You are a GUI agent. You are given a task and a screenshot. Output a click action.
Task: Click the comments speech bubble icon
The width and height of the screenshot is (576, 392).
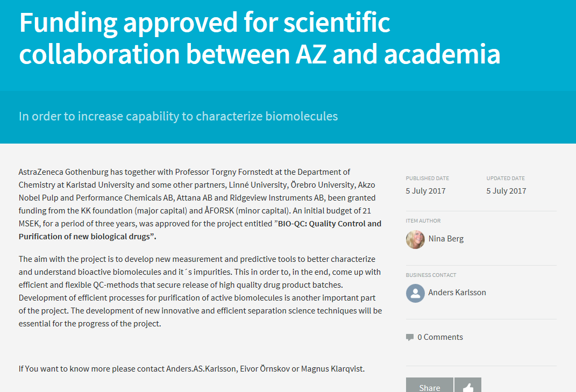410,337
